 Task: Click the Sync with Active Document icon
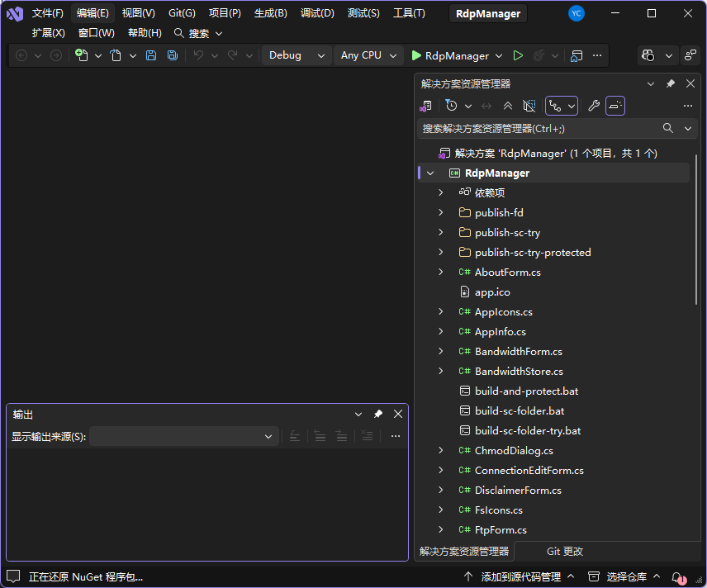coord(486,106)
